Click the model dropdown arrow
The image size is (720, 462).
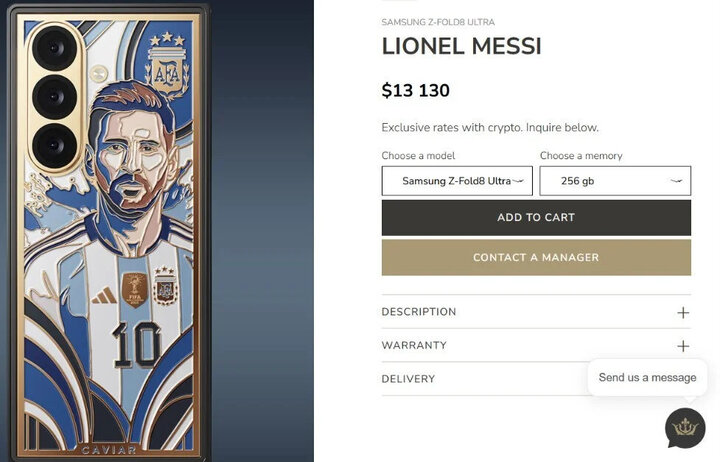coord(518,181)
